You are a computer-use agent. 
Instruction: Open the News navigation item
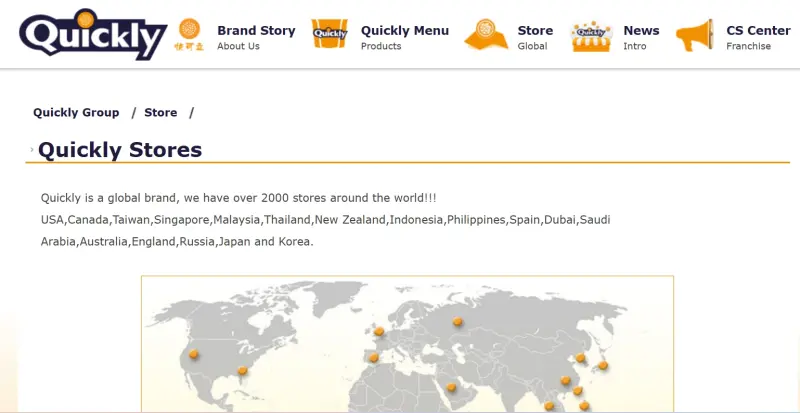641,31
